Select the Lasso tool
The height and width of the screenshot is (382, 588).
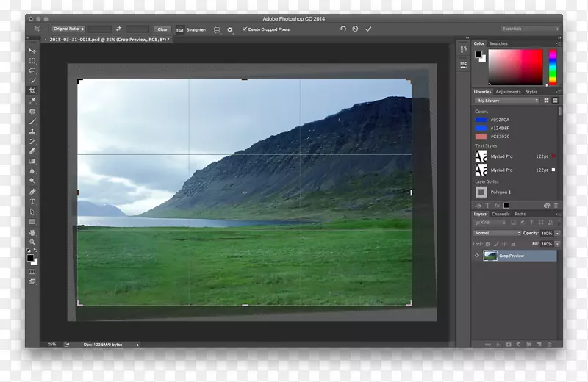[32, 71]
